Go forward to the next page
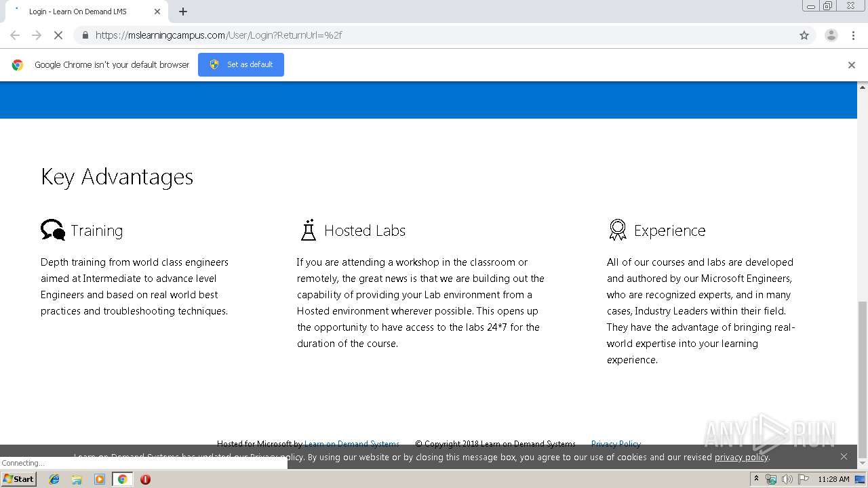 click(x=37, y=35)
